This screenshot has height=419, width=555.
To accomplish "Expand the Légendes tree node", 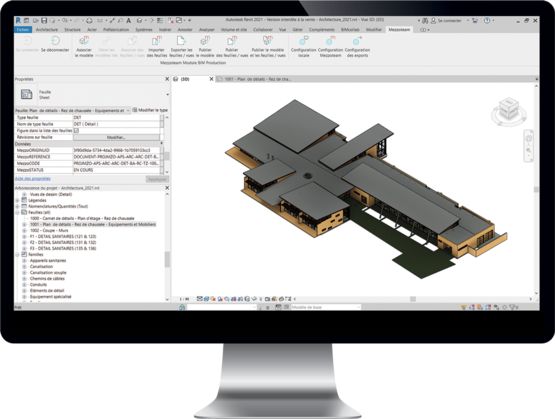I will [x=17, y=200].
